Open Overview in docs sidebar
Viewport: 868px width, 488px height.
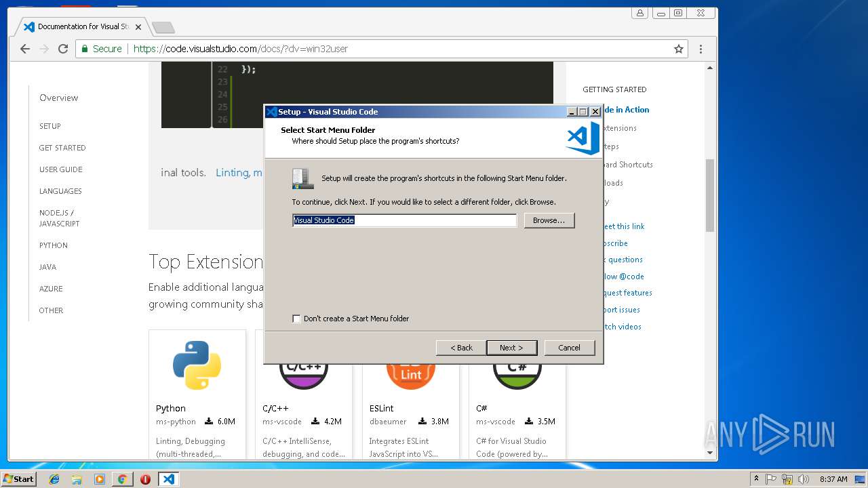coord(58,98)
